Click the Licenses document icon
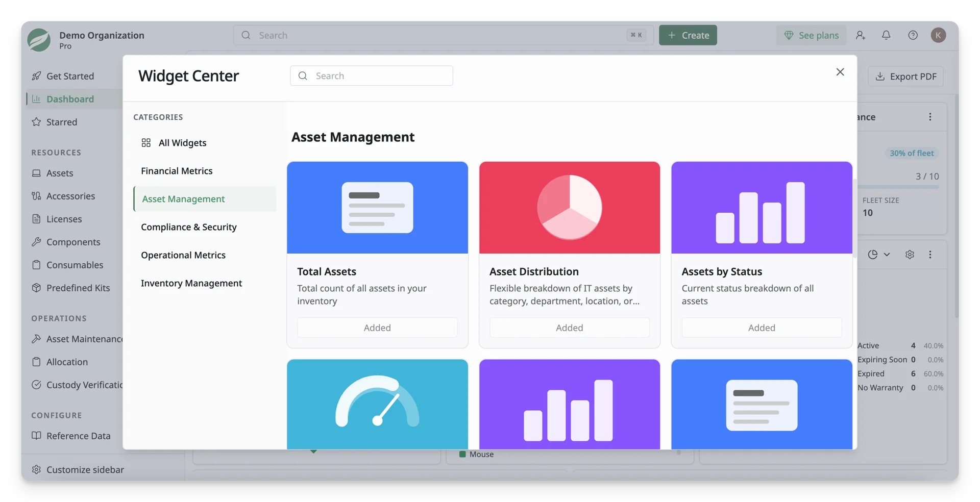Viewport: 980px width, 502px height. click(x=36, y=219)
